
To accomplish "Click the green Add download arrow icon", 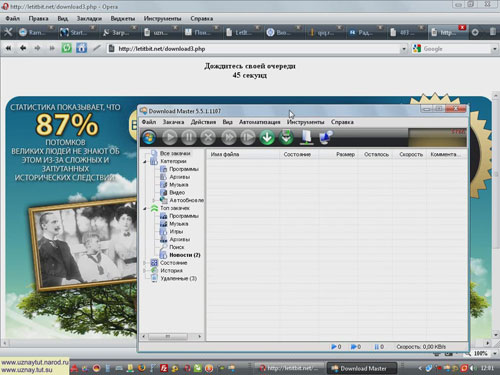I will coord(267,137).
